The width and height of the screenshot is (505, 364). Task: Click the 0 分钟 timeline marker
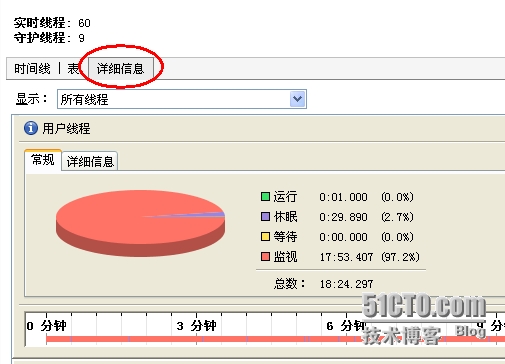point(47,326)
